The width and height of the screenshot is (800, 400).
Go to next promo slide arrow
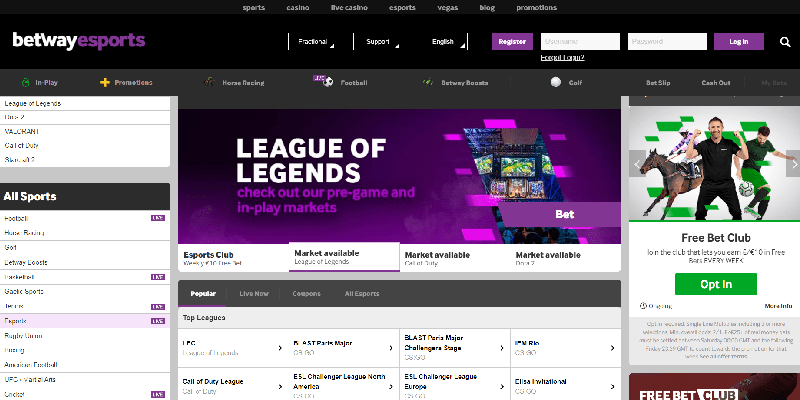pyautogui.click(x=794, y=164)
